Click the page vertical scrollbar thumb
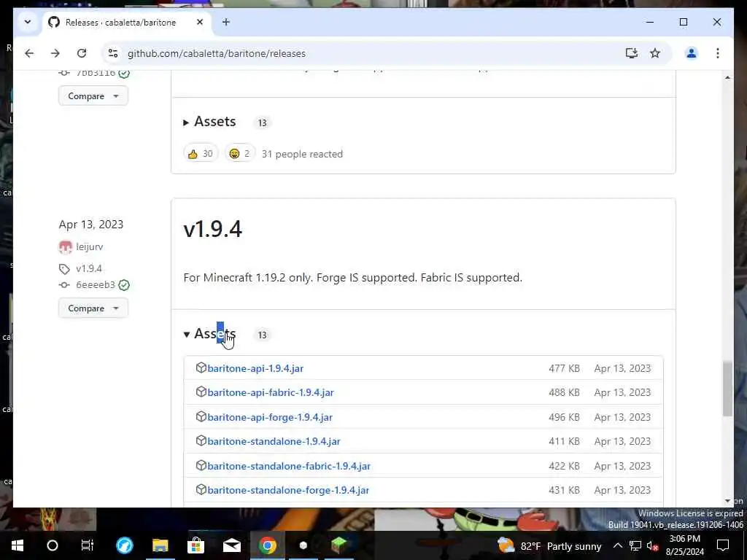Image resolution: width=747 pixels, height=560 pixels. (x=727, y=389)
